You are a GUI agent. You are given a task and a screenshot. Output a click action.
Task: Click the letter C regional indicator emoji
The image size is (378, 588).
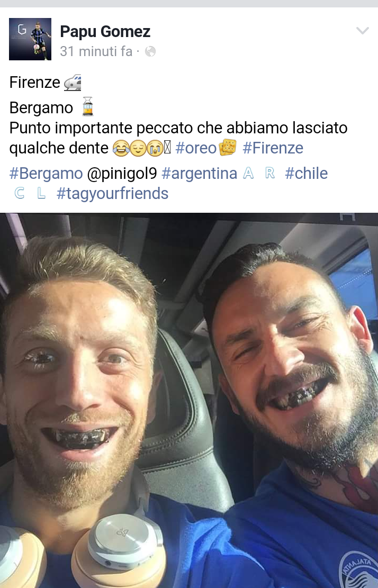point(19,193)
